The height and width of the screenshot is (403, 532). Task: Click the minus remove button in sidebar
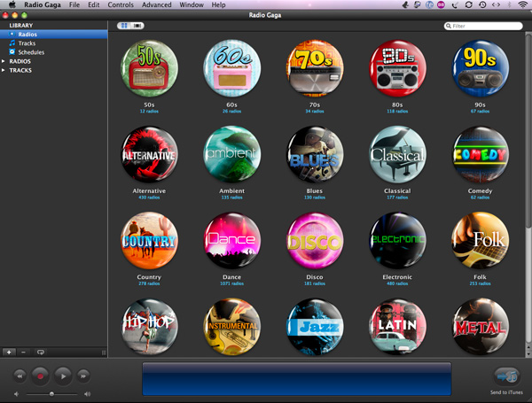click(23, 352)
